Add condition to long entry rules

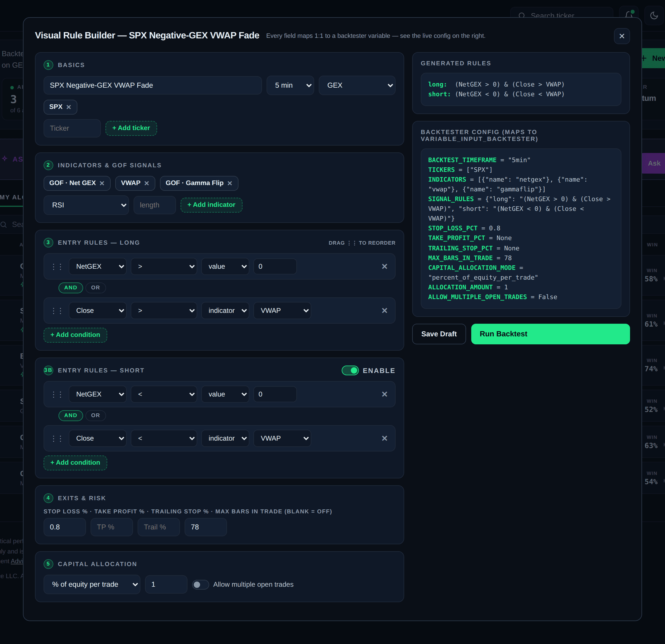[75, 335]
